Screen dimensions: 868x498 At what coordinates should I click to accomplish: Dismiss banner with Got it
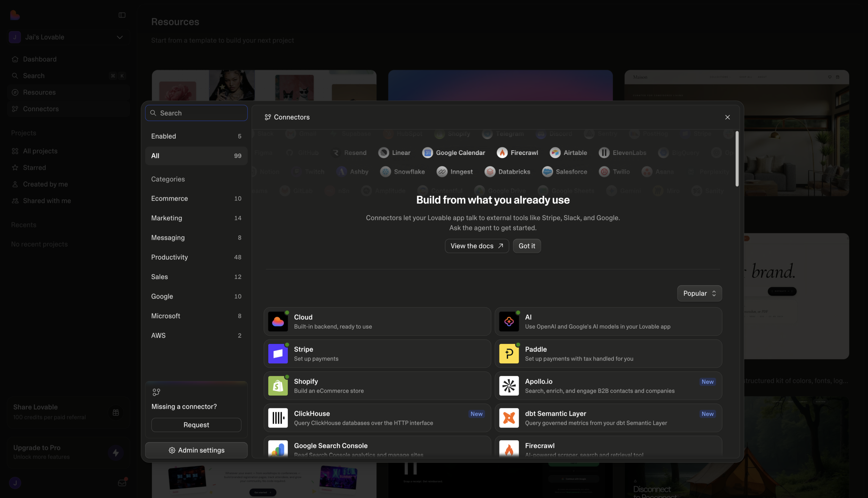click(x=527, y=246)
